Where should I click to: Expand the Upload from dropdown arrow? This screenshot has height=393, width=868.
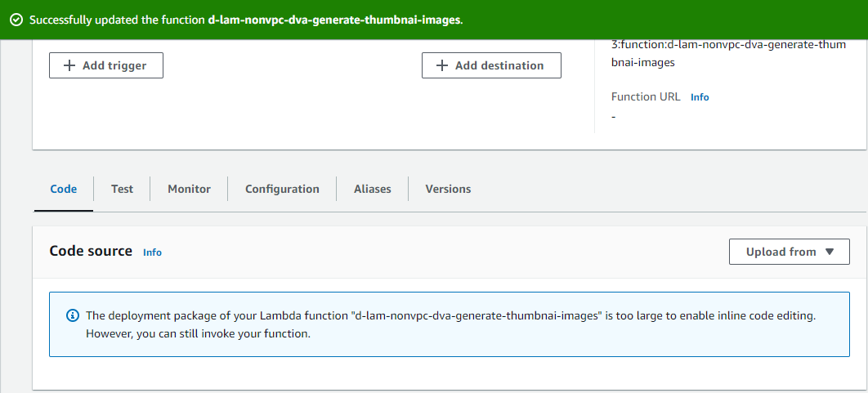830,252
